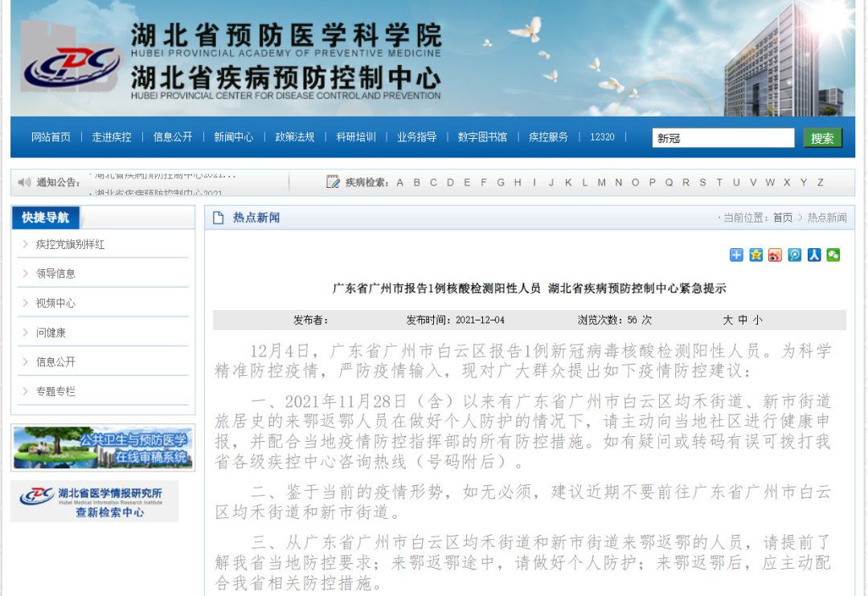Open 数字图书馆 menu
The height and width of the screenshot is (596, 868).
pyautogui.click(x=483, y=137)
